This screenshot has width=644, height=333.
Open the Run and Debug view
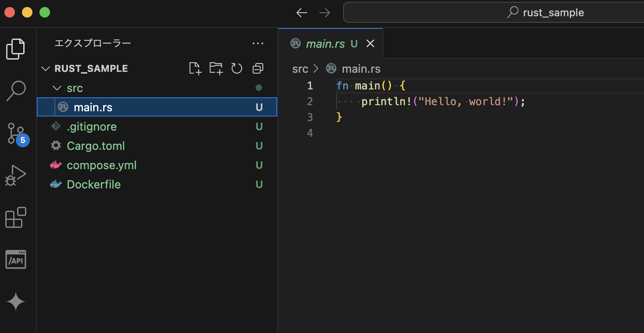pos(16,175)
